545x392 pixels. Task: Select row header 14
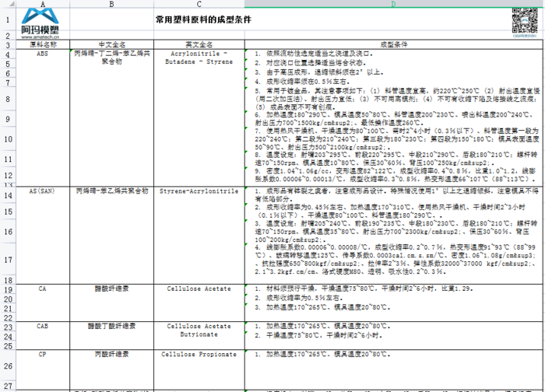pos(8,195)
